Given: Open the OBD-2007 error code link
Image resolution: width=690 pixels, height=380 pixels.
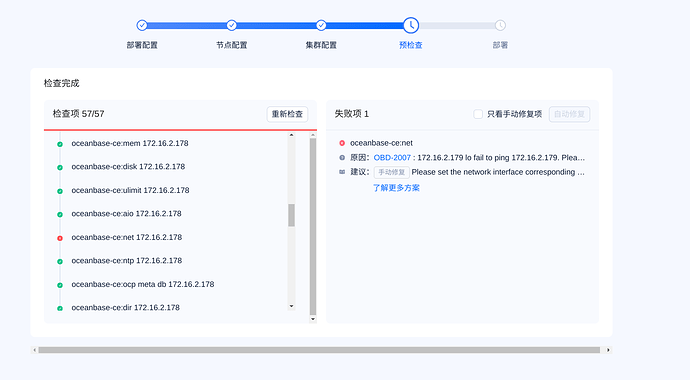Looking at the screenshot, I should point(392,157).
